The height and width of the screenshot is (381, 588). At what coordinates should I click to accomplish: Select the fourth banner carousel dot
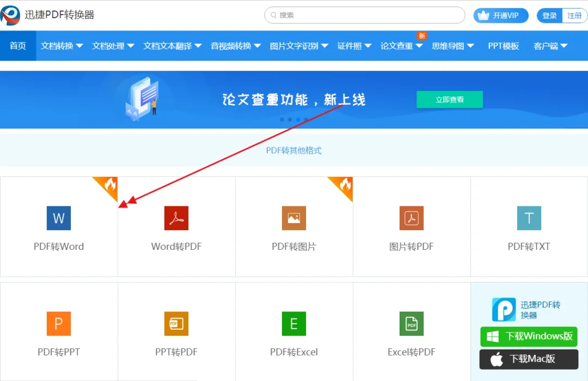tap(306, 120)
